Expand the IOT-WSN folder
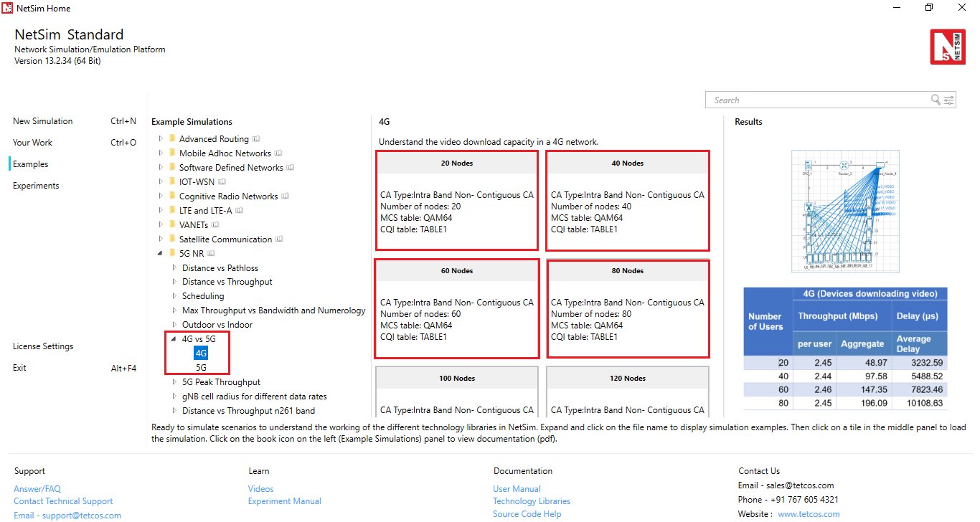 click(x=161, y=181)
